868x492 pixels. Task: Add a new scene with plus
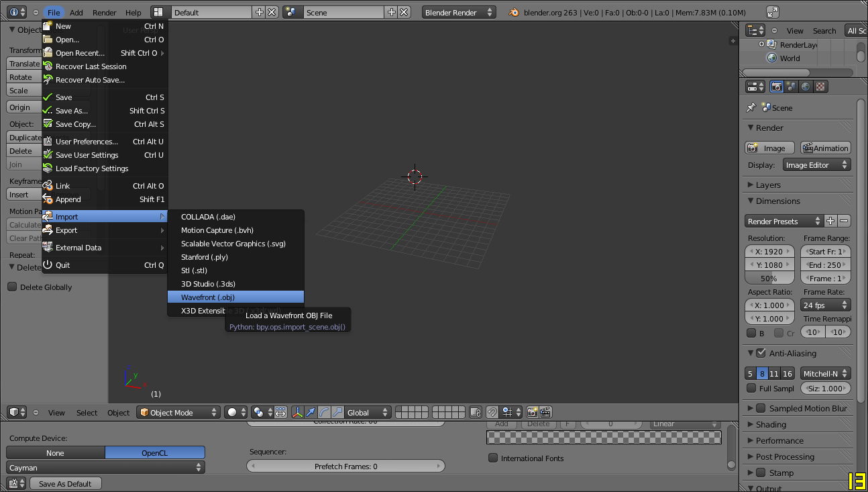coord(392,12)
